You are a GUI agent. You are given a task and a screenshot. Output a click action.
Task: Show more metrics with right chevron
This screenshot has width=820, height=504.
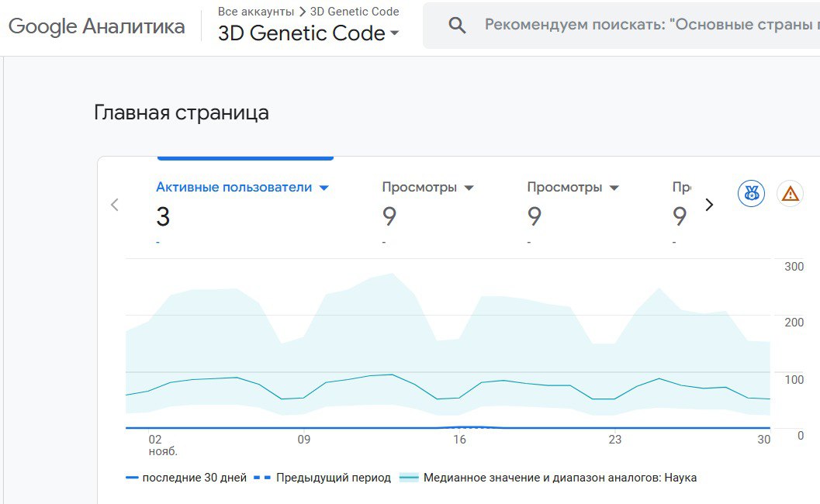(708, 205)
